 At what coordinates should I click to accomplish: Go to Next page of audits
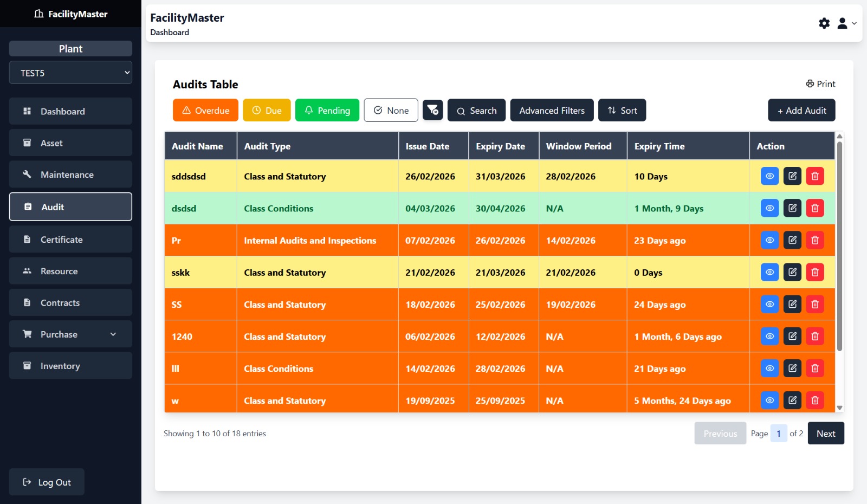825,434
